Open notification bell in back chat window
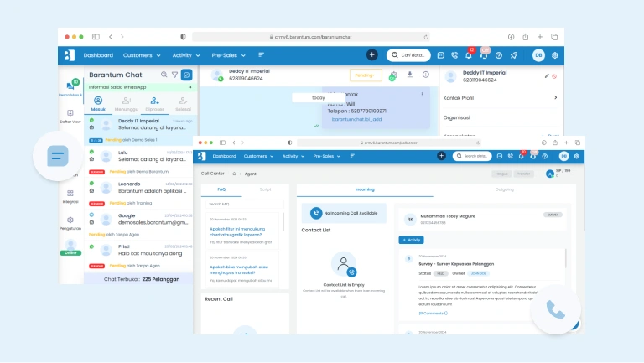The image size is (644, 363). pyautogui.click(x=469, y=55)
